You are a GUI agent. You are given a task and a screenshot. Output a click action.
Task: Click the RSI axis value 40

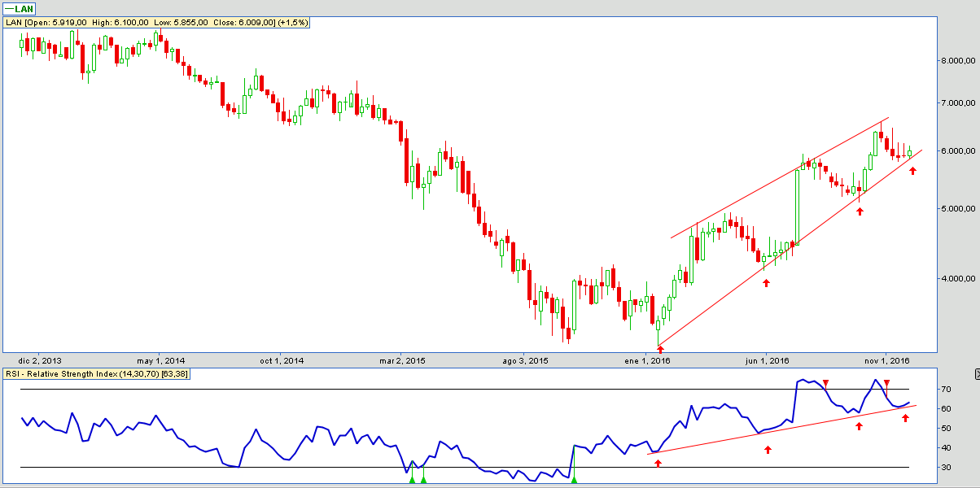(947, 448)
